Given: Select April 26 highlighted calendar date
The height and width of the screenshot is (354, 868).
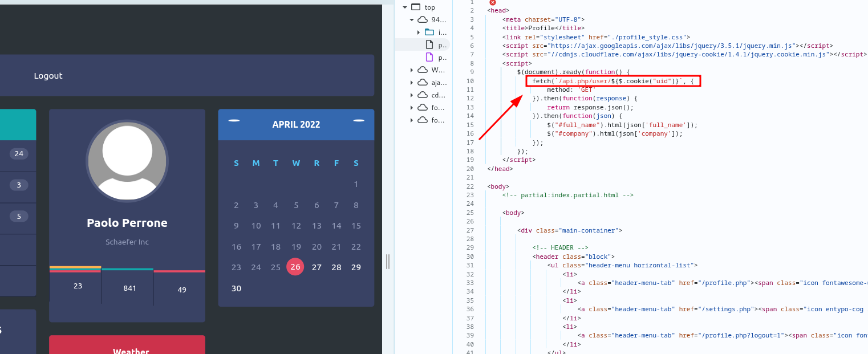Looking at the screenshot, I should point(295,267).
